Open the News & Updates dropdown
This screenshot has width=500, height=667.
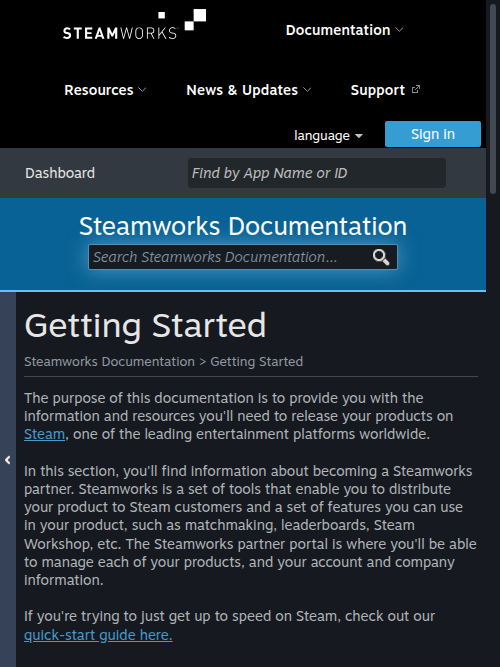click(249, 90)
